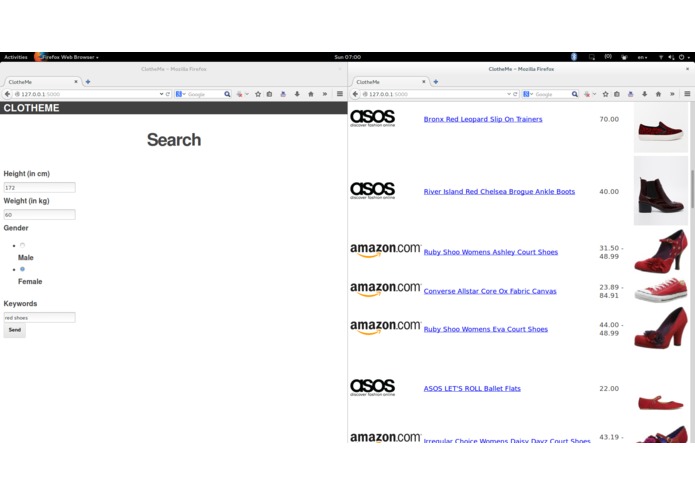The height and width of the screenshot is (494, 695).
Task: Go back in right Firefox window
Action: [x=355, y=94]
